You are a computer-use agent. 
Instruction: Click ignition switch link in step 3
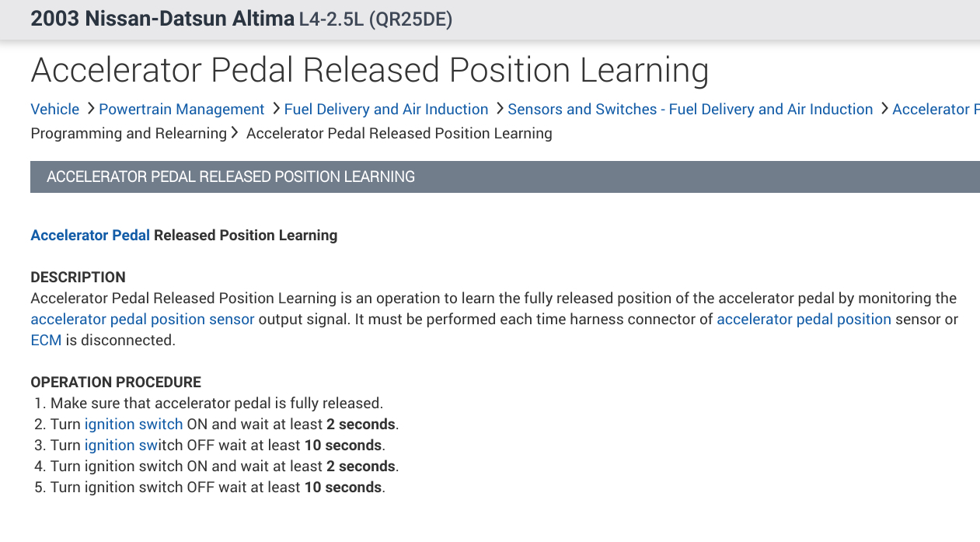point(121,446)
